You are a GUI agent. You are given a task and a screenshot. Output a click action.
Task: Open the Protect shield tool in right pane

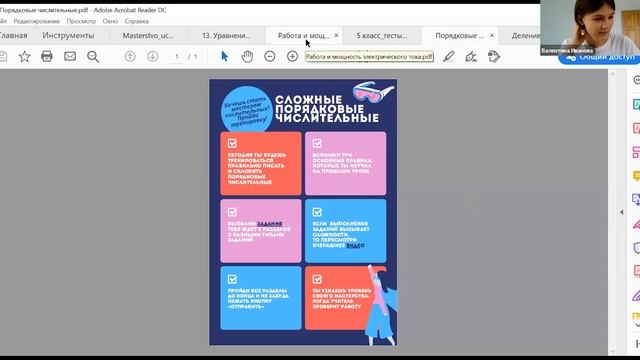pos(636,247)
